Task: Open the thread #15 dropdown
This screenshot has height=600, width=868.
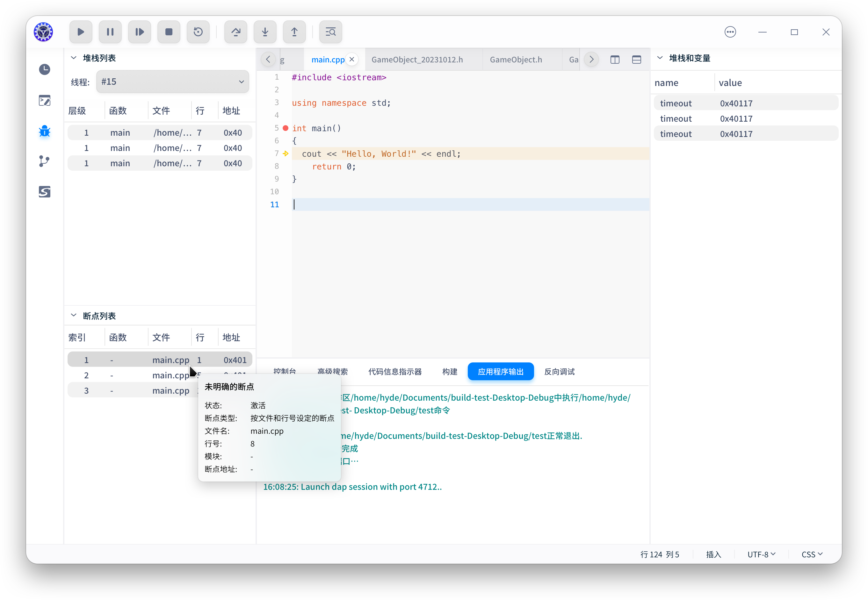Action: (x=172, y=82)
